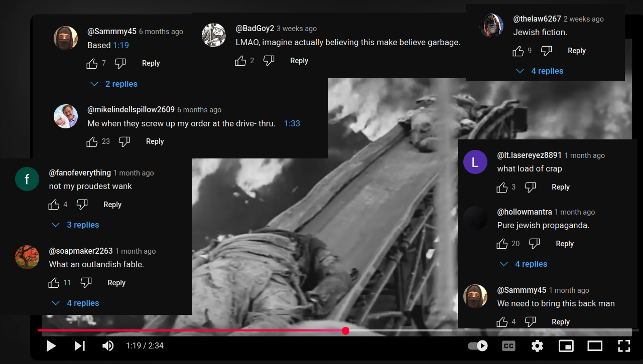Expand 3 replies under @fanofeverything comment
The height and width of the screenshot is (364, 643).
click(75, 225)
